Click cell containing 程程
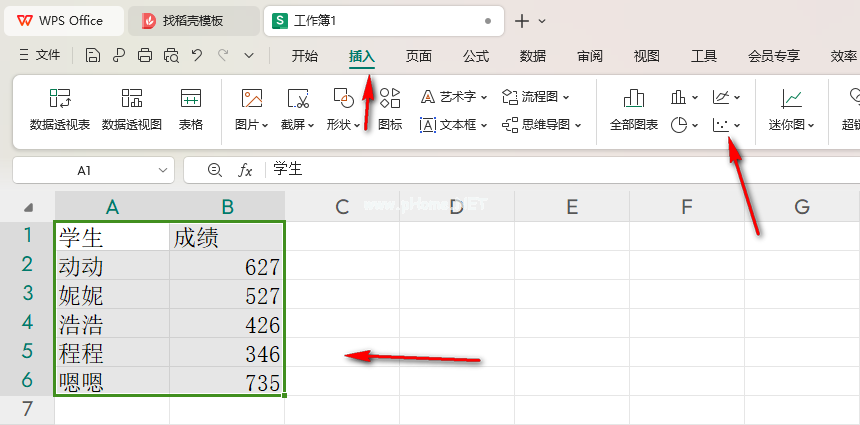The width and height of the screenshot is (860, 425). point(112,353)
